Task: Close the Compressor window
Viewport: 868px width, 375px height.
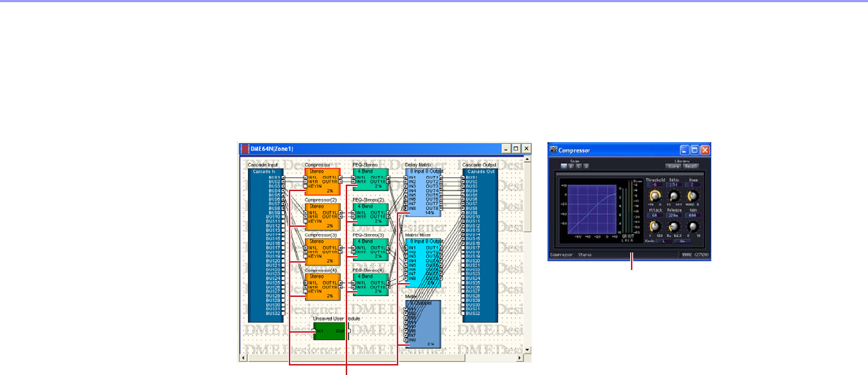Action: (x=705, y=150)
